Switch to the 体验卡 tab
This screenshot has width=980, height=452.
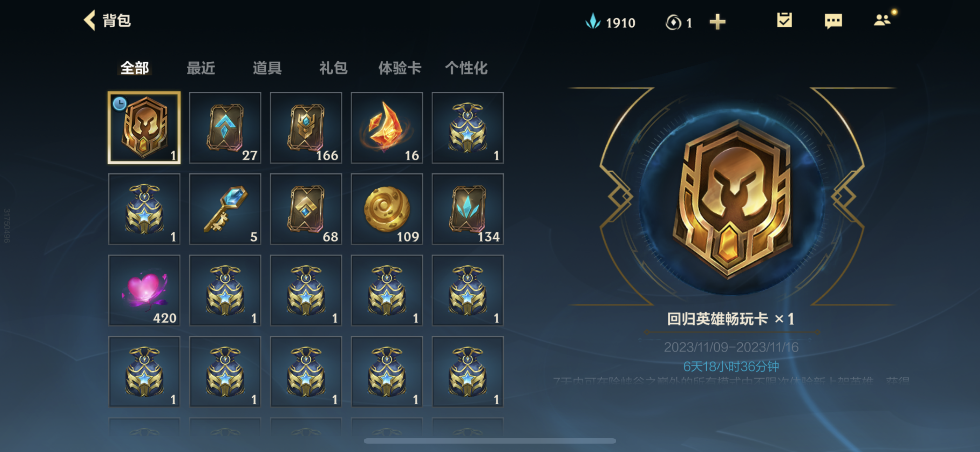(400, 68)
